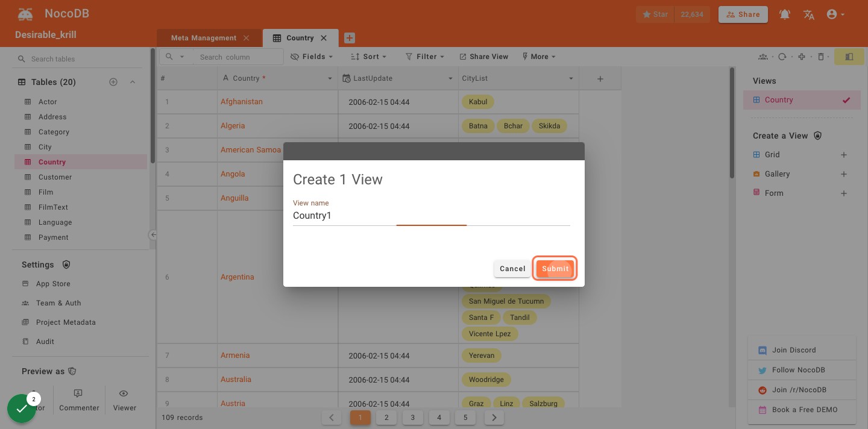This screenshot has height=429, width=868.
Task: Add a new table with plus icon
Action: point(113,82)
